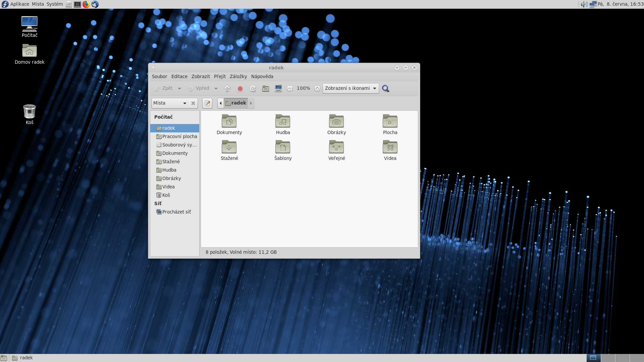Launch Firefox from the top panel
The height and width of the screenshot is (362, 644).
point(86,4)
